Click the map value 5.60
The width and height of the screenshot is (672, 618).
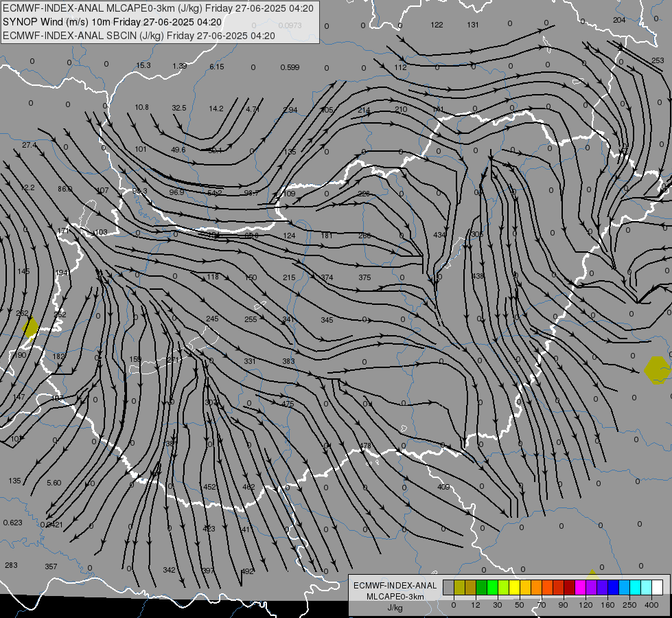point(54,483)
